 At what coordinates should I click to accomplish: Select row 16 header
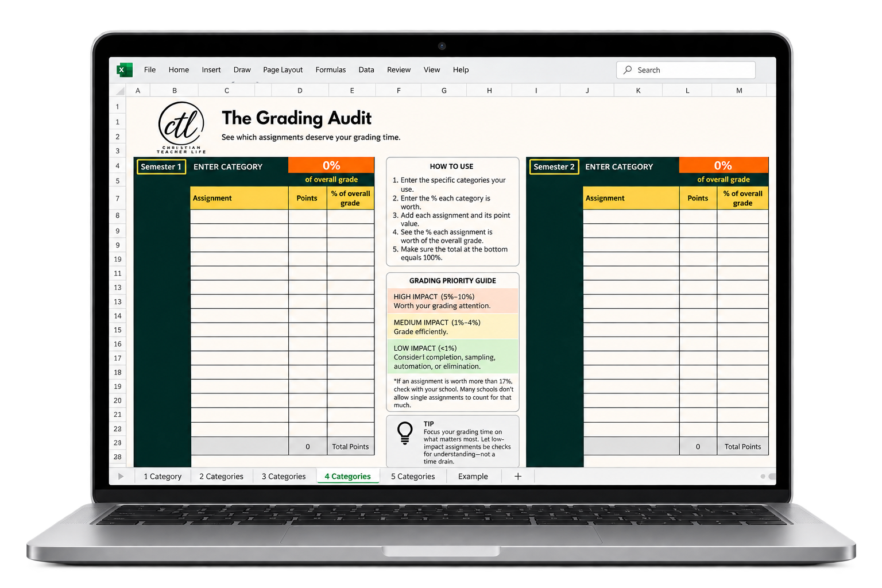[x=118, y=344]
